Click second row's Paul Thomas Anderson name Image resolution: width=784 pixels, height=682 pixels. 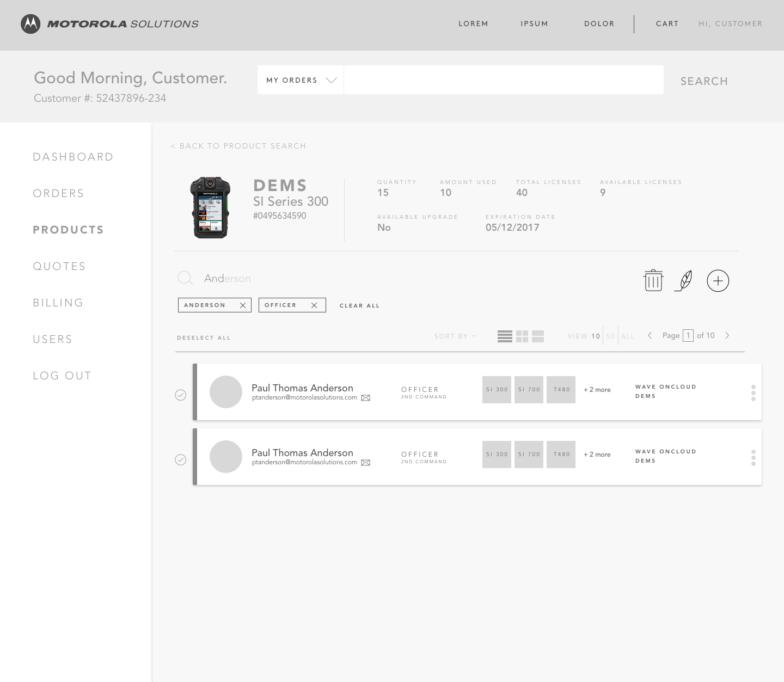click(302, 453)
